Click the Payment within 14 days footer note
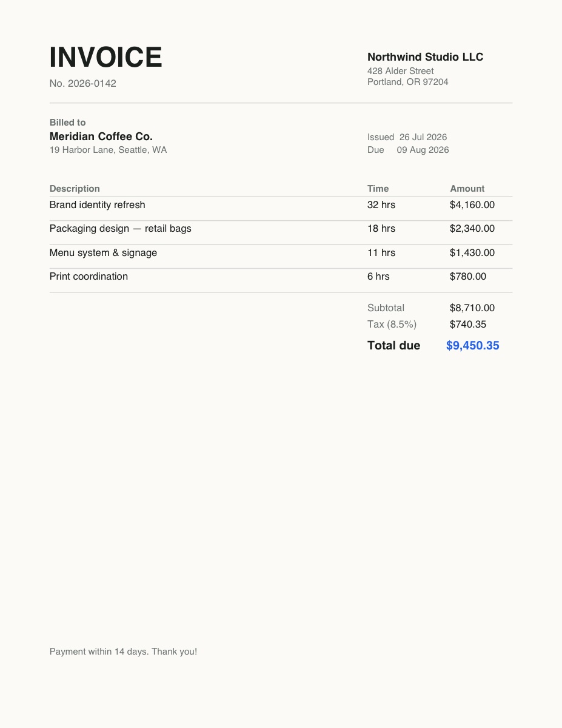 pos(123,652)
